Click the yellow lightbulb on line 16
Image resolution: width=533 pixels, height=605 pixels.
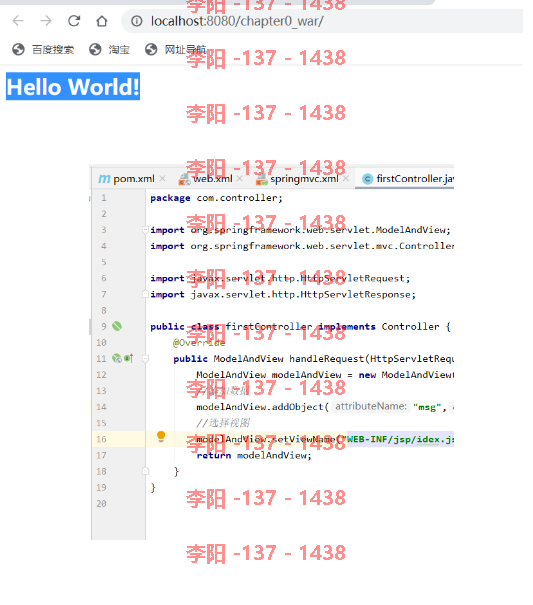click(x=161, y=436)
